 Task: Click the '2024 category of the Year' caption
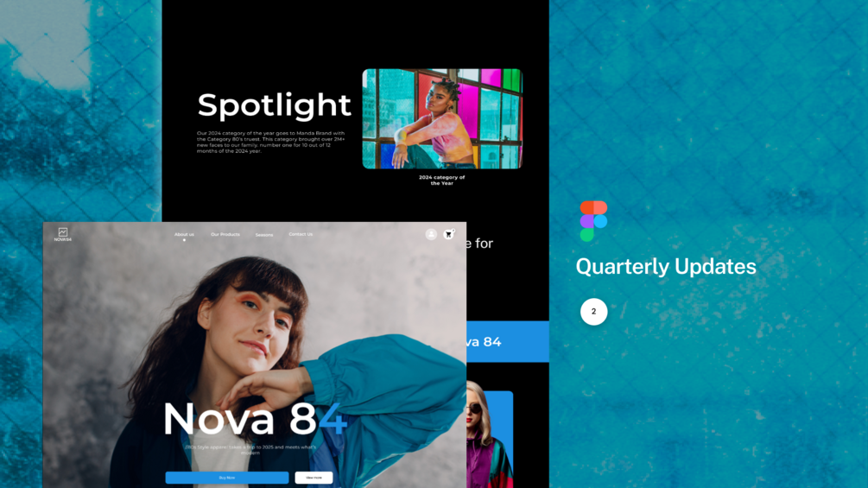441,180
